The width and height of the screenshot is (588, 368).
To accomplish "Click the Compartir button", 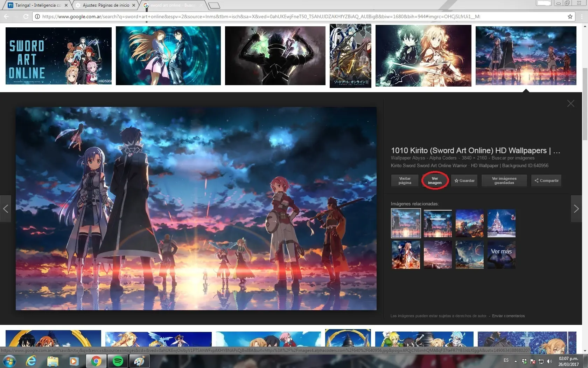I will tap(546, 180).
